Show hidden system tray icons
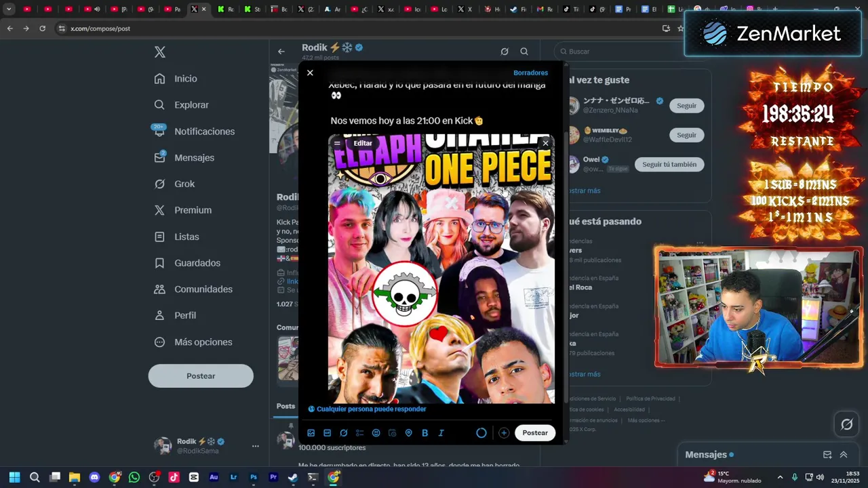868x488 pixels. pos(780,477)
